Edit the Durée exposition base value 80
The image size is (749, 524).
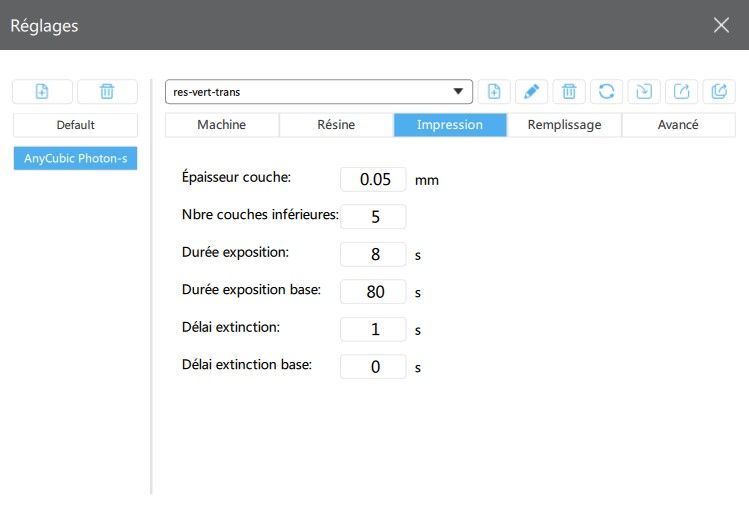374,291
